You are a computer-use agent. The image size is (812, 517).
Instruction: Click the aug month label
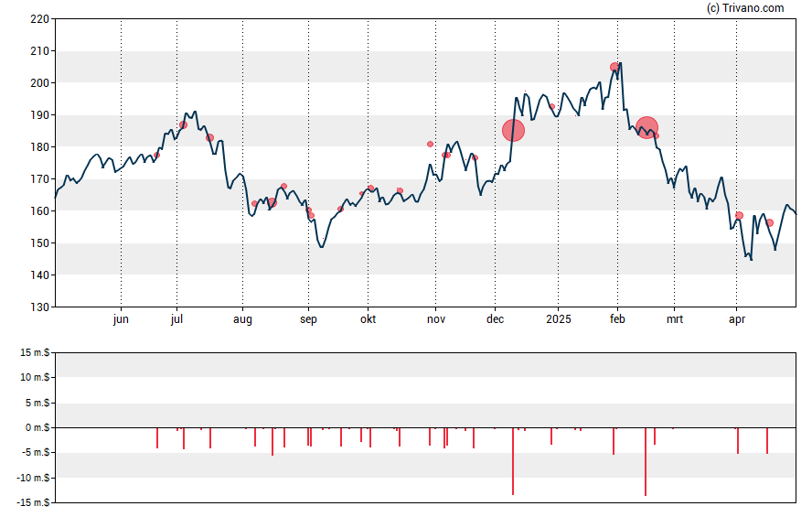click(242, 319)
